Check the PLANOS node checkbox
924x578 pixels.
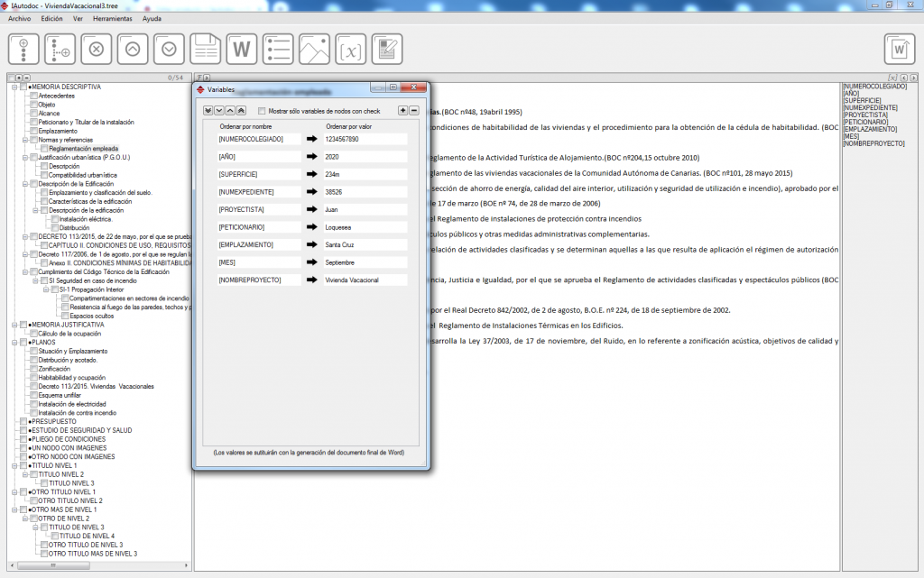point(23,342)
